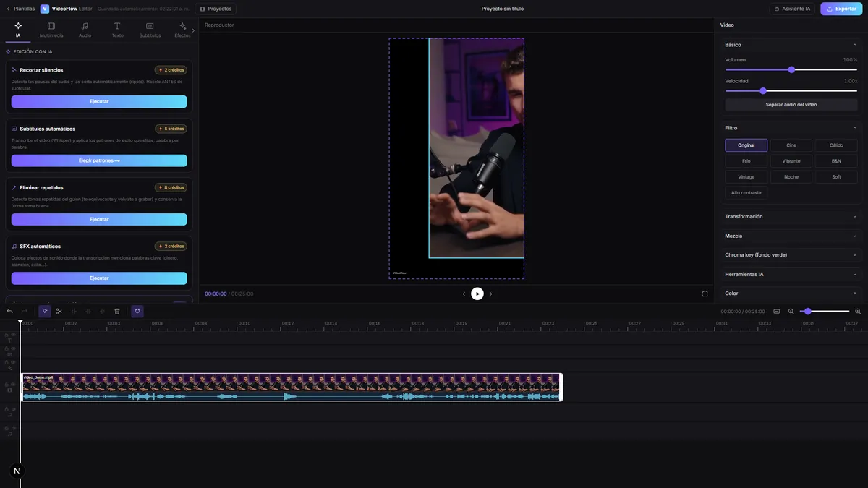Undo the last edit in timeline toolbar
Image resolution: width=868 pixels, height=488 pixels.
coord(10,311)
